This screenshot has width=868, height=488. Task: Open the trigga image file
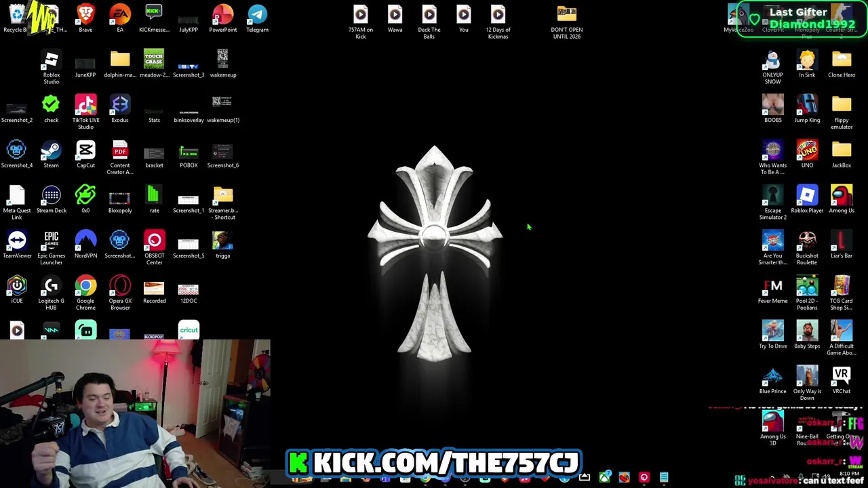(x=223, y=244)
